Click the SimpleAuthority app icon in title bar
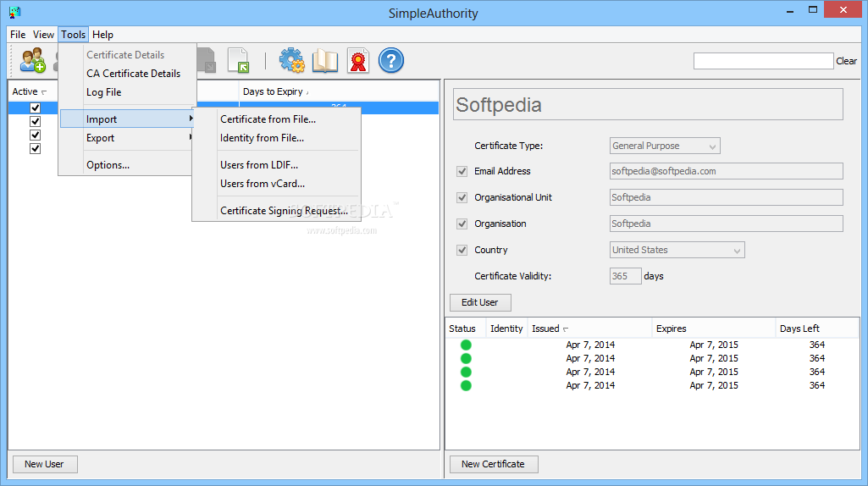Image resolution: width=868 pixels, height=486 pixels. tap(15, 12)
